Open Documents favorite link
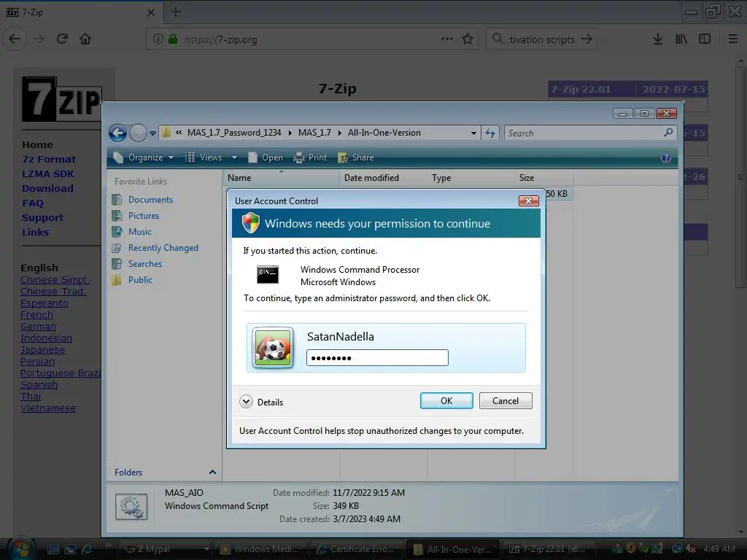 tap(150, 200)
